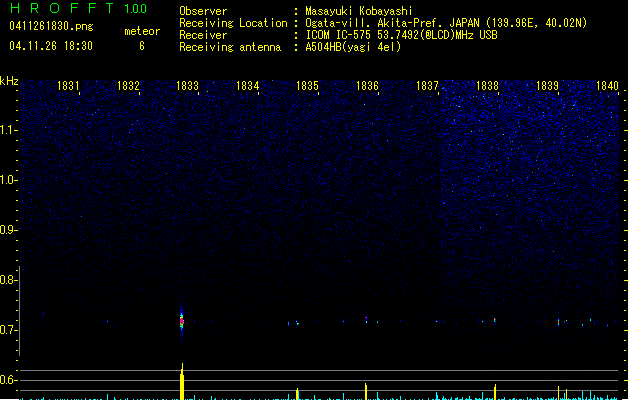Click the HROFFT 1.0.0 title text

[79, 8]
